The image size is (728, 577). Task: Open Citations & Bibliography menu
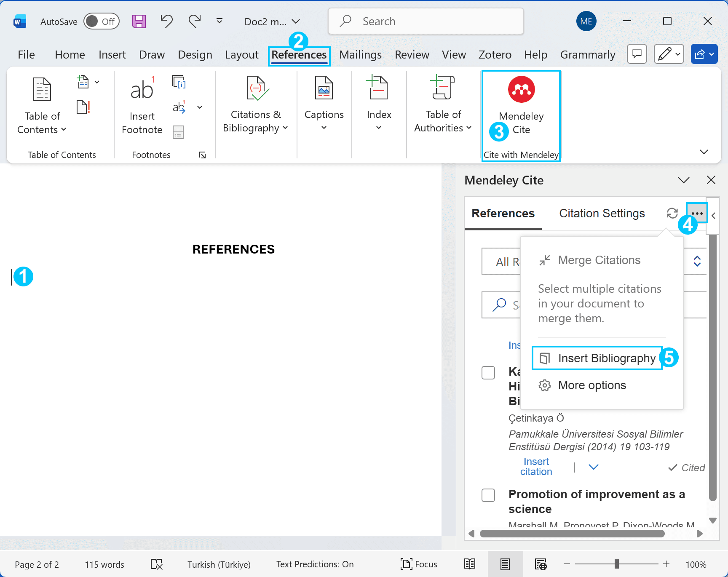pyautogui.click(x=255, y=105)
